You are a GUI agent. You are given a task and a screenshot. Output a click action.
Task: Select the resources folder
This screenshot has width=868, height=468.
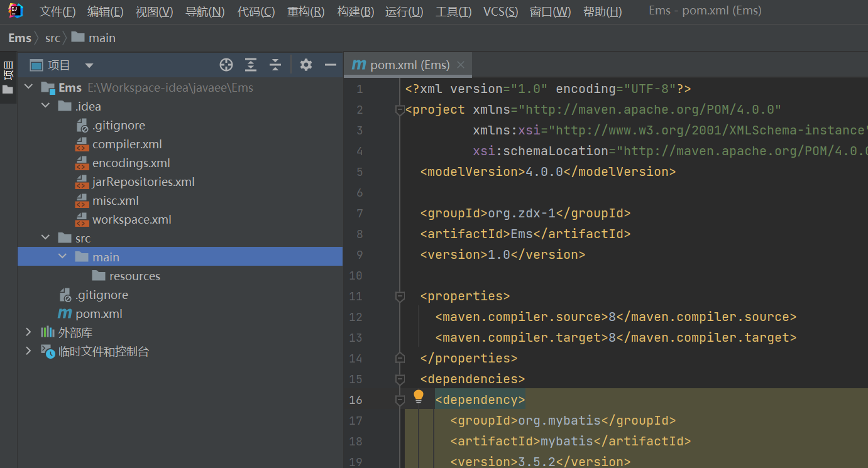coord(135,276)
